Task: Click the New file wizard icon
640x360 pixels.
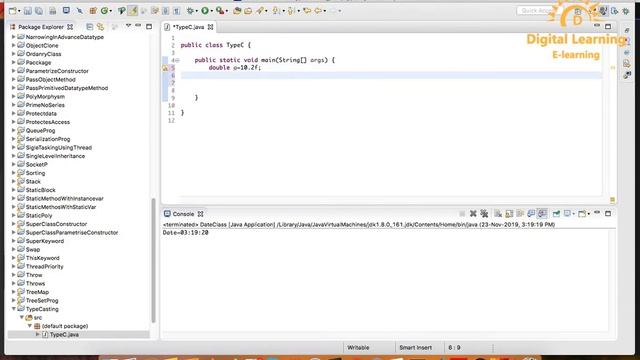Action: point(13,11)
